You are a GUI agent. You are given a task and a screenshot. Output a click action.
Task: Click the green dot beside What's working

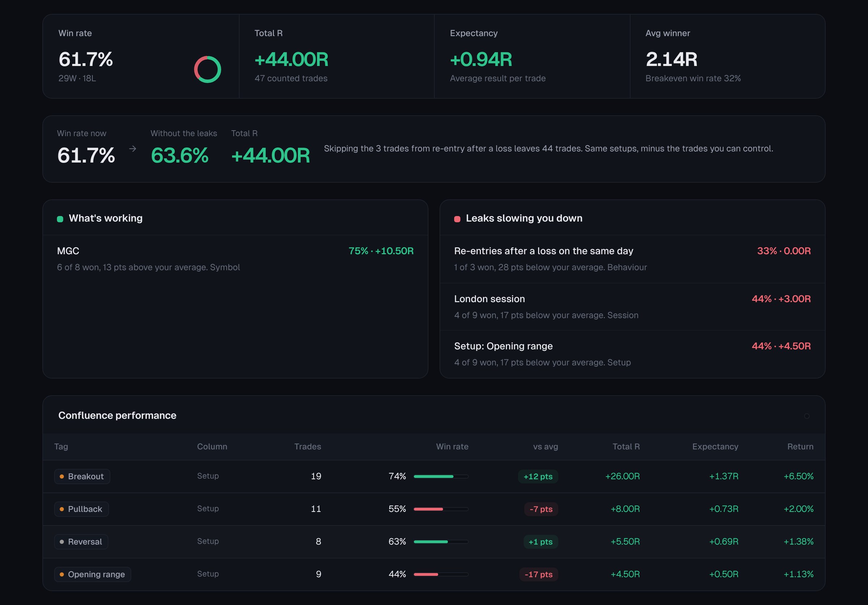click(x=60, y=219)
